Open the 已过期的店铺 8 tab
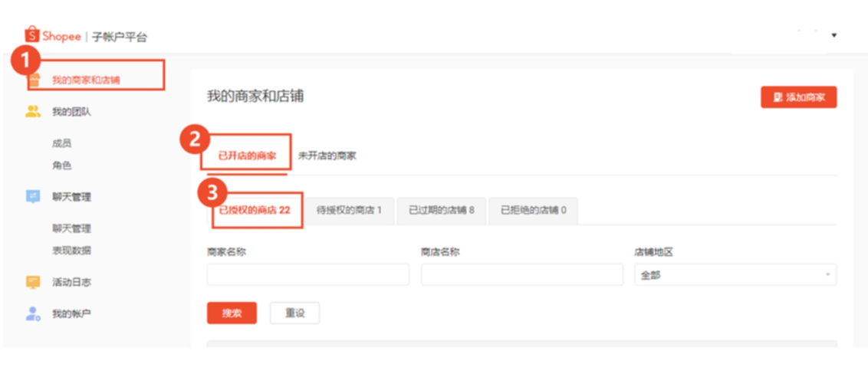Screen dimensions: 868x377 (441, 210)
